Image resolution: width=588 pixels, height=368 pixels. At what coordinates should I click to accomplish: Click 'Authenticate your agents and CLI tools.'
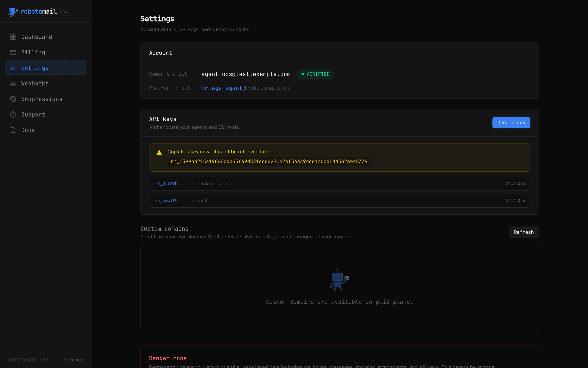point(194,127)
